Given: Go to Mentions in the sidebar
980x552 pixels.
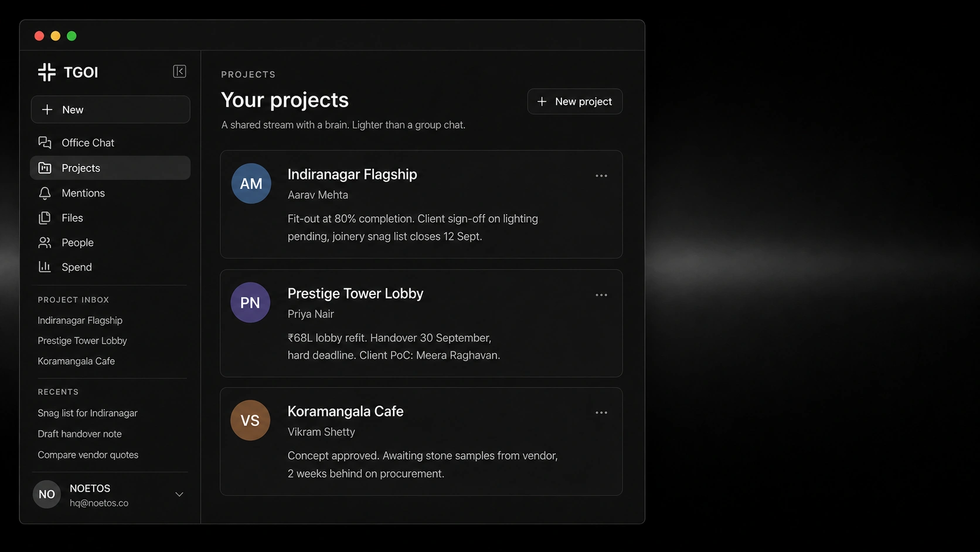Looking at the screenshot, I should tap(110, 193).
